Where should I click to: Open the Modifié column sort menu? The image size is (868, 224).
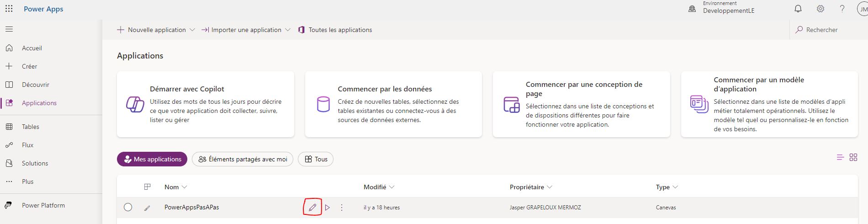coord(379,187)
